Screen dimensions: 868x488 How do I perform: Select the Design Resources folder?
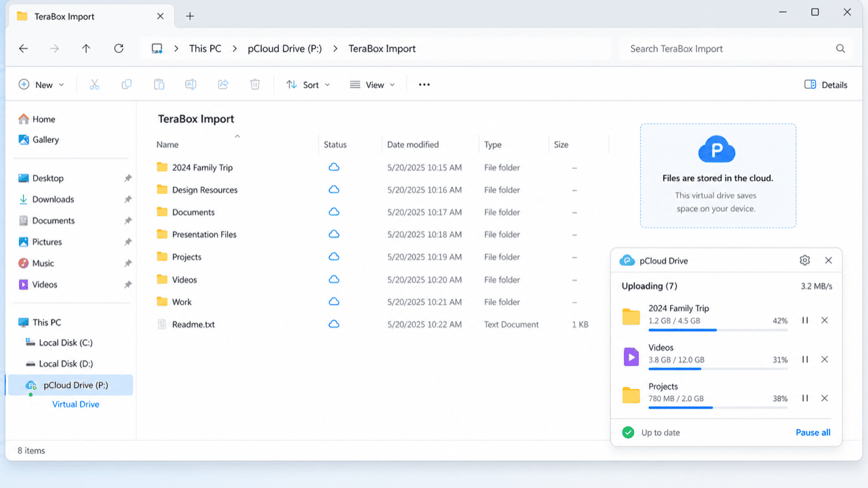pos(205,190)
